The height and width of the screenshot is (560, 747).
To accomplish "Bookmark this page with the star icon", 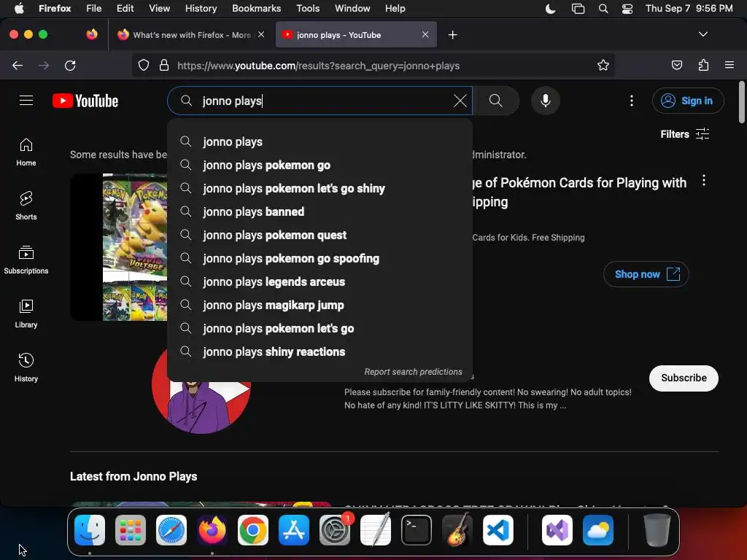I will pos(603,65).
